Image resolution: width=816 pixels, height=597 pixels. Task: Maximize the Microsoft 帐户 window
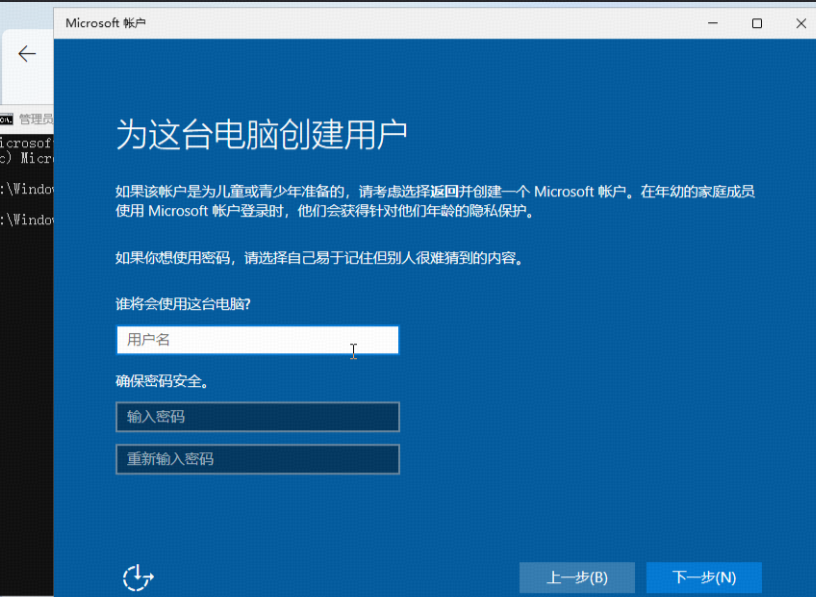click(x=757, y=23)
